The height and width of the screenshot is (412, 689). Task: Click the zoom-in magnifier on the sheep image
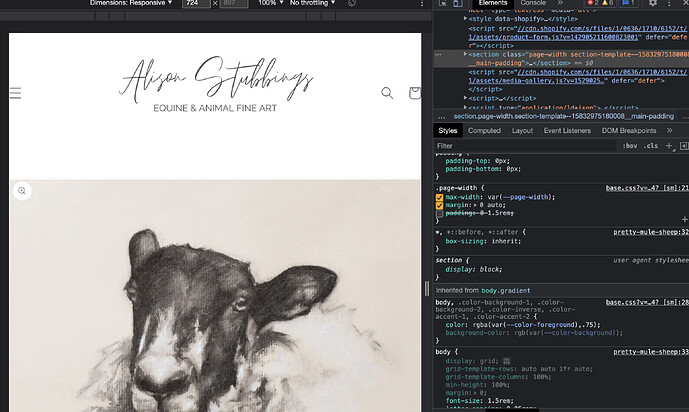(x=22, y=191)
